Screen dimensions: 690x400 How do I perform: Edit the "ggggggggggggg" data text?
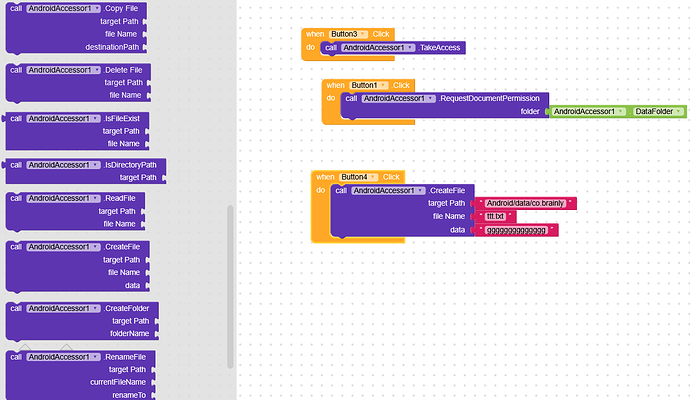tap(516, 230)
